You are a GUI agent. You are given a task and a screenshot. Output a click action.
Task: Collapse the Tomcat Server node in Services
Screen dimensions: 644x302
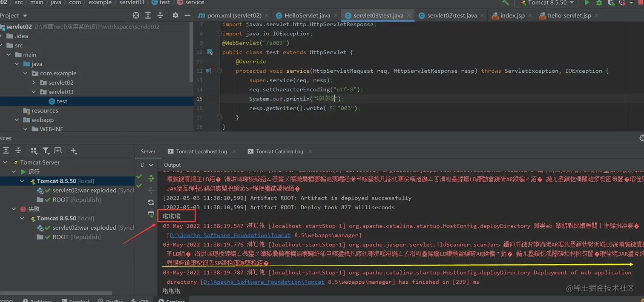6,162
